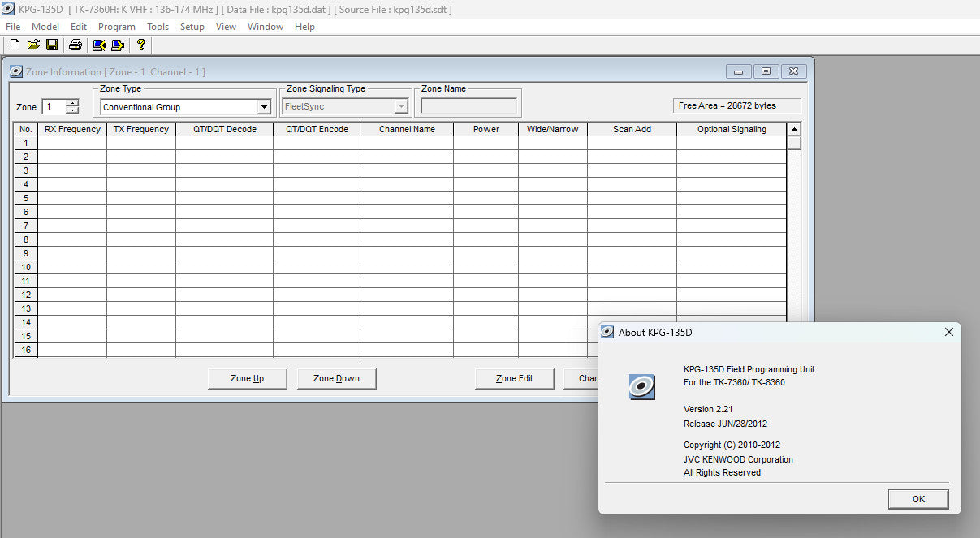Click the Zone Up button
The width and height of the screenshot is (980, 538).
[x=247, y=378]
